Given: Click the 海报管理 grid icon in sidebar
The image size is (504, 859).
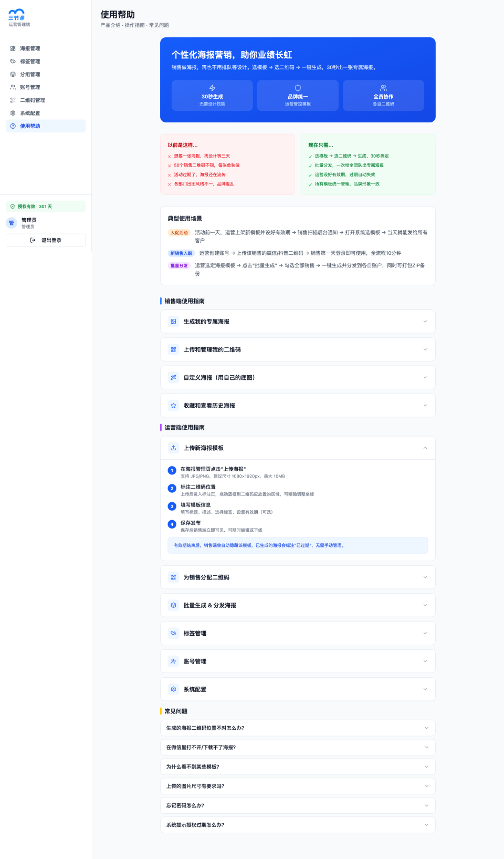Looking at the screenshot, I should tap(13, 48).
